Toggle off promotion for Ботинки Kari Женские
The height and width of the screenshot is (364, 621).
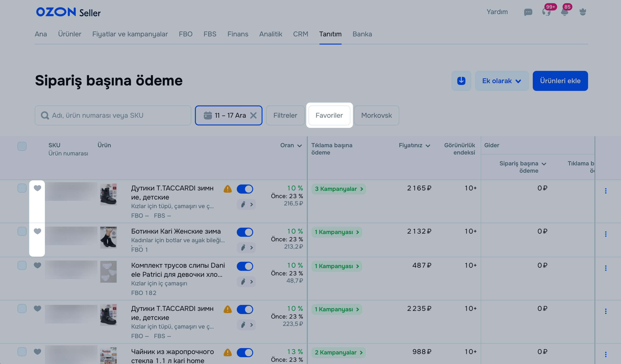(x=245, y=232)
